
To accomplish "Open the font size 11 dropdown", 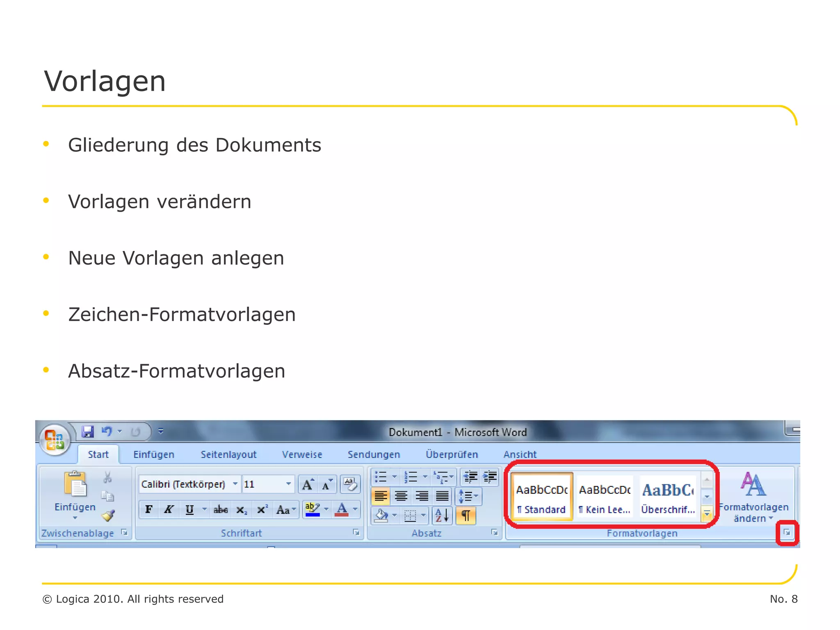I will (288, 484).
